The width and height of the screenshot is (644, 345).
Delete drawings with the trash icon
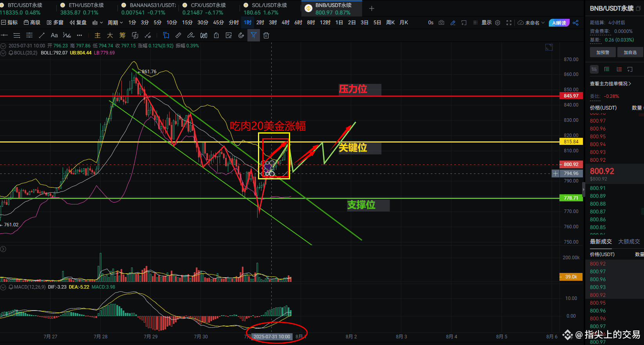click(x=266, y=35)
